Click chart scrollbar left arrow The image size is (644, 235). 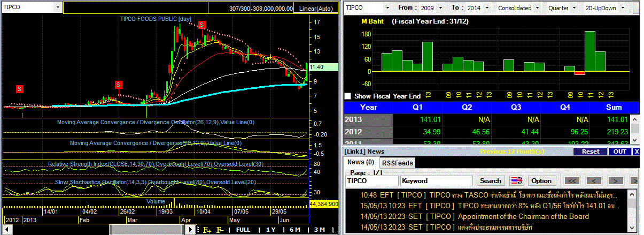coord(6,230)
